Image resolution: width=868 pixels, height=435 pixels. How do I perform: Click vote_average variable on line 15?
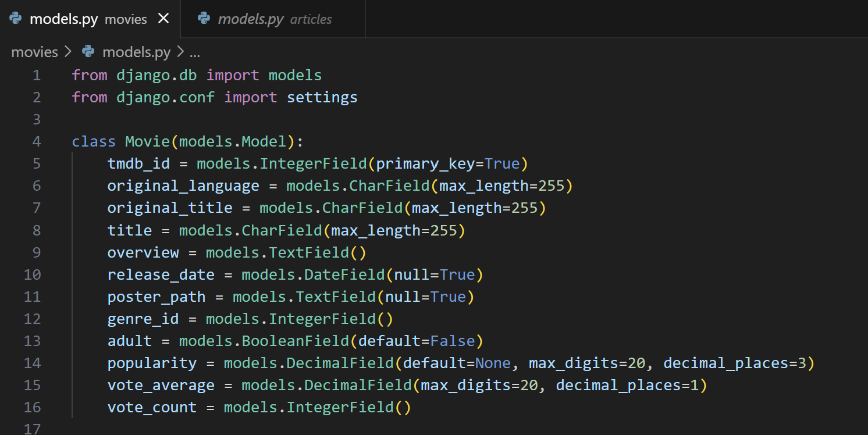point(161,386)
